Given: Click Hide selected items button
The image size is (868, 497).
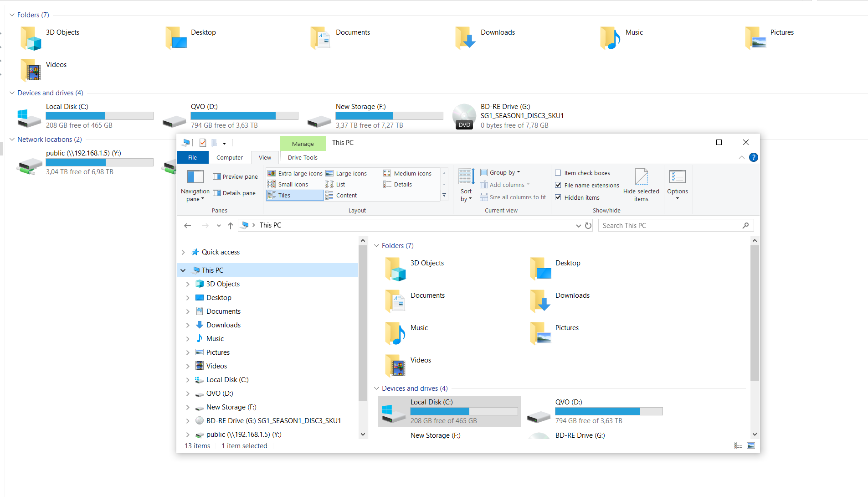Looking at the screenshot, I should (641, 186).
